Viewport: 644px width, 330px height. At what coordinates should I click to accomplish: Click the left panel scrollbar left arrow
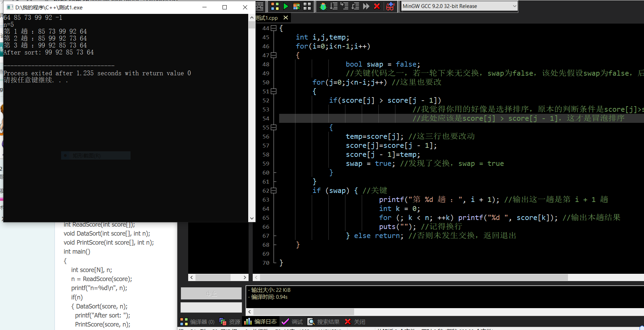[192, 277]
